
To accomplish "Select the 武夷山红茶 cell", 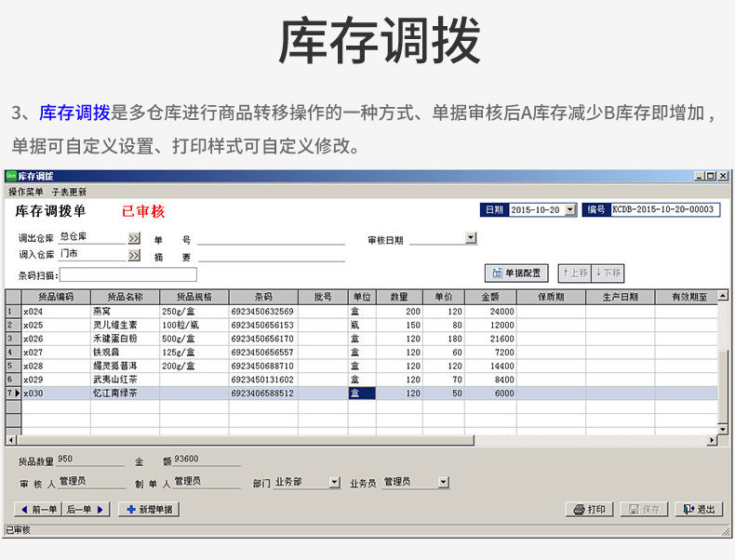I will (125, 380).
